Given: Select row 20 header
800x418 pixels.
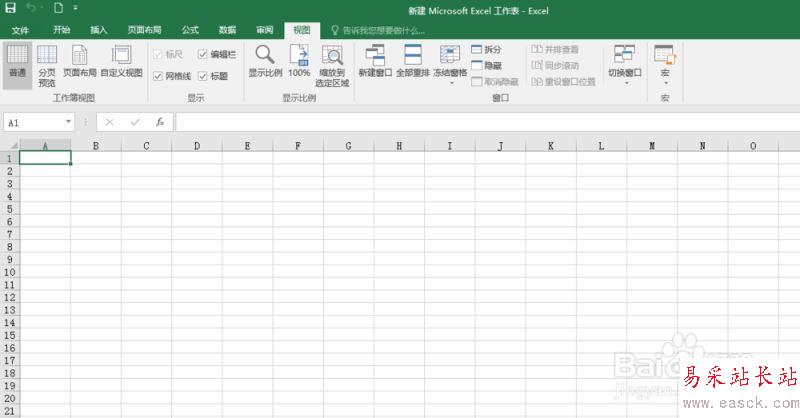Looking at the screenshot, I should click(x=10, y=398).
